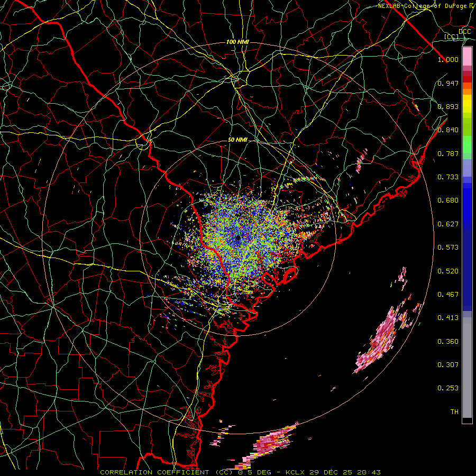Click the 0.360 scale value

coord(448,342)
